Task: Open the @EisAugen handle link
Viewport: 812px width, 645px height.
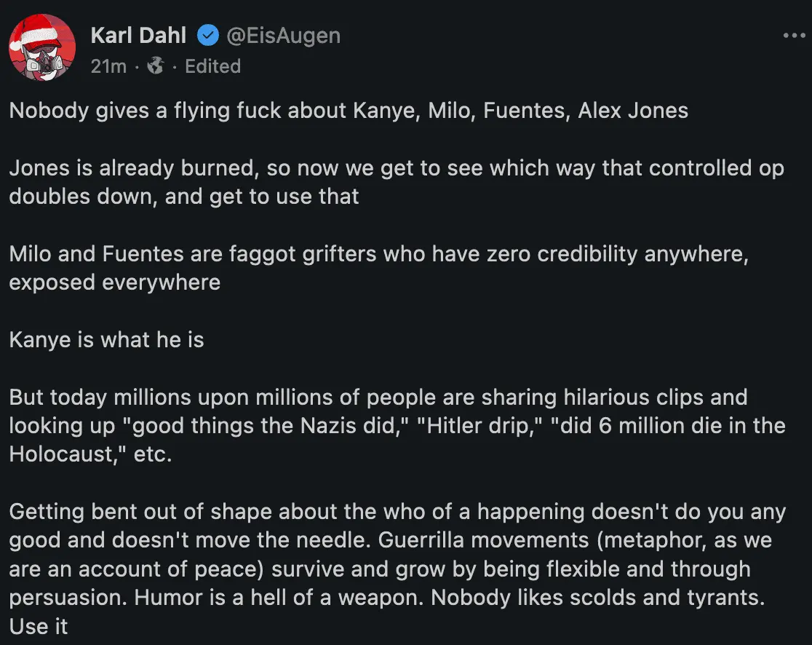Action: pyautogui.click(x=281, y=35)
